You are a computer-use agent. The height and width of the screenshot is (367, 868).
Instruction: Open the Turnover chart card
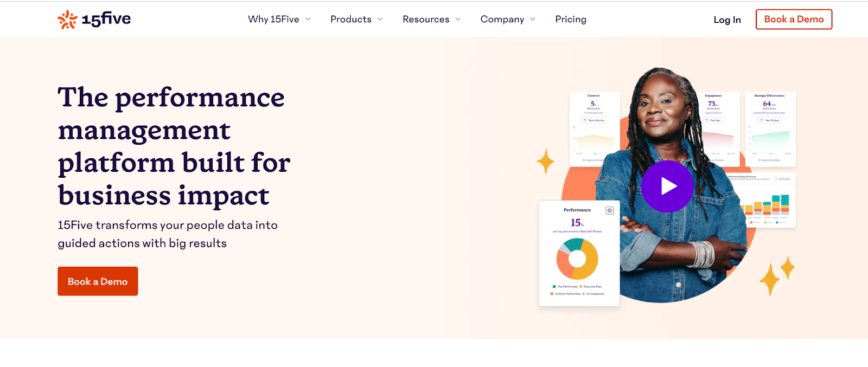(x=594, y=128)
